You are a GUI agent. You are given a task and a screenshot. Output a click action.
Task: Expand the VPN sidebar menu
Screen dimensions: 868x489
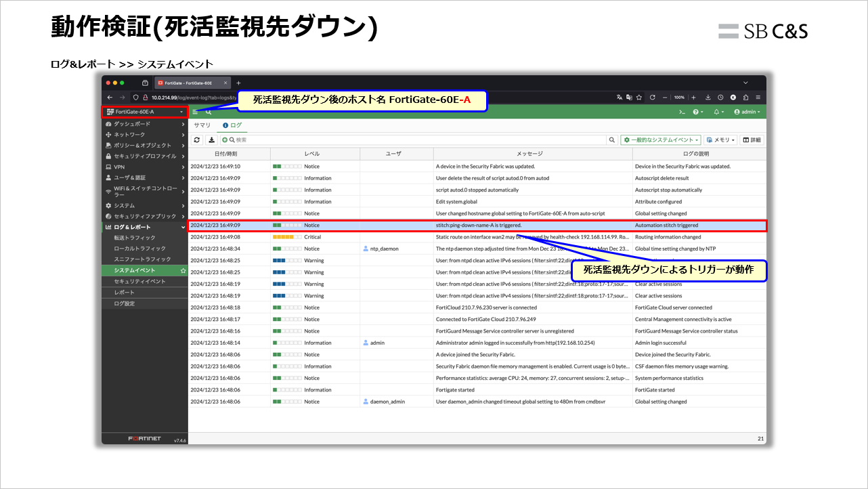145,167
